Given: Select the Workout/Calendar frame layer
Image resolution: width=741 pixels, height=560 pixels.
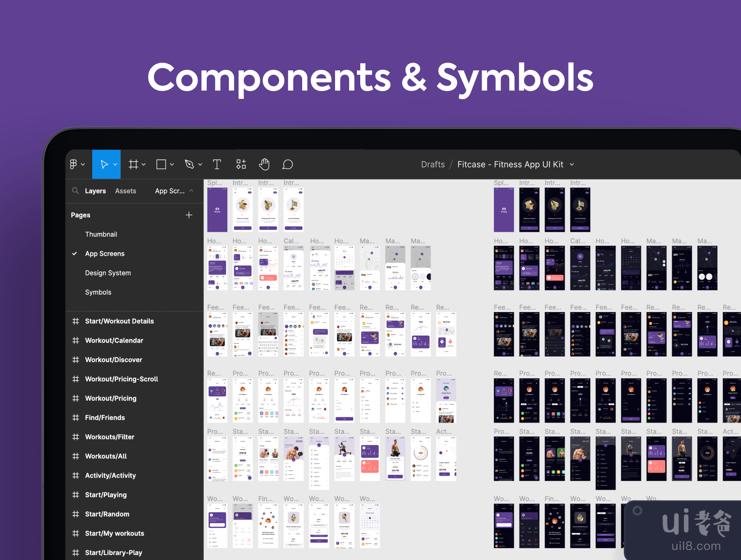Looking at the screenshot, I should 114,341.
